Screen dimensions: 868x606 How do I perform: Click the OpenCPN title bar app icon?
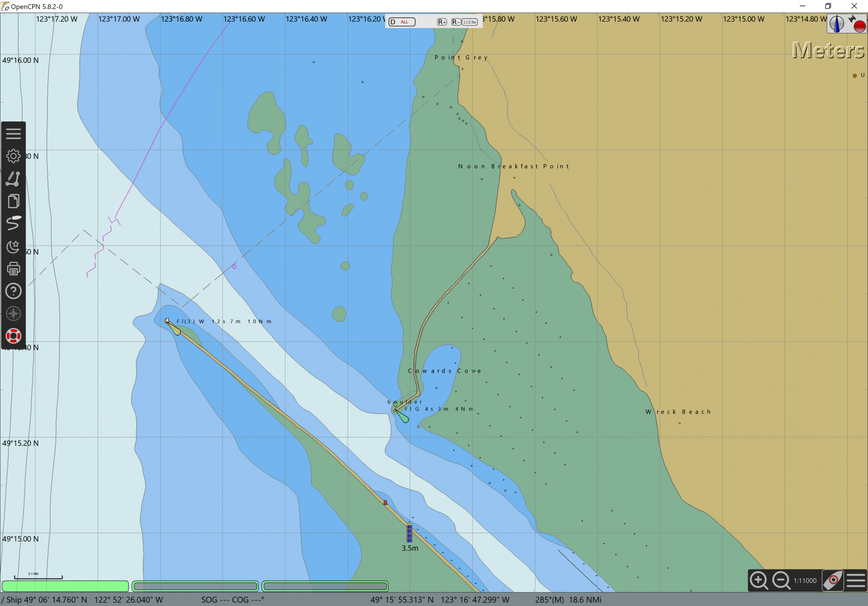tap(5, 7)
